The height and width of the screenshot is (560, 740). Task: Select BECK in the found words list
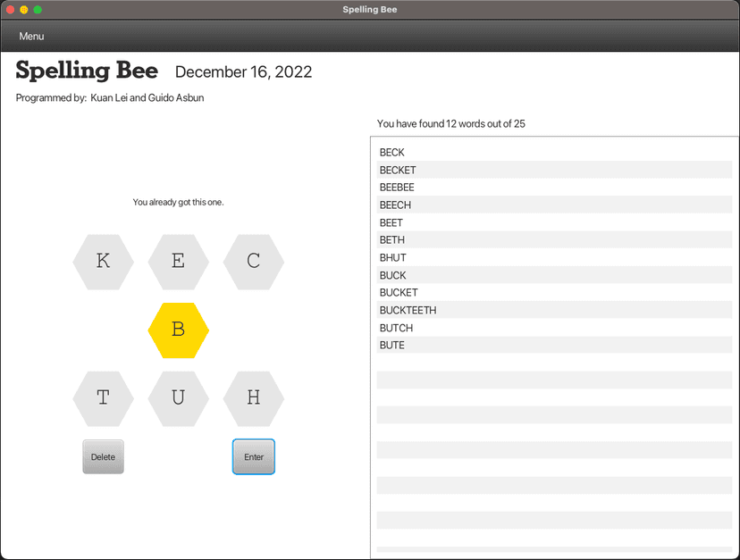(x=554, y=153)
